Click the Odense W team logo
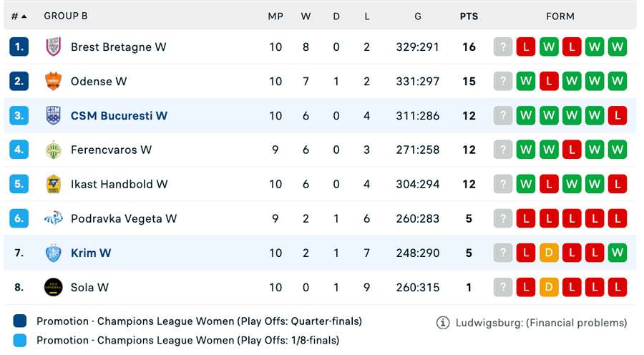The height and width of the screenshot is (355, 644). coord(53,82)
